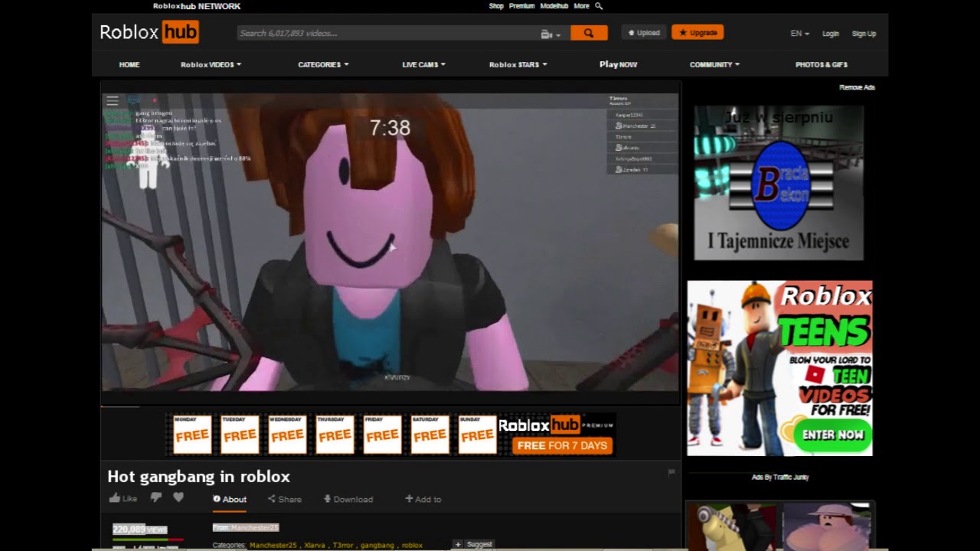
Task: Click the thumbs down dislike icon
Action: pyautogui.click(x=156, y=498)
